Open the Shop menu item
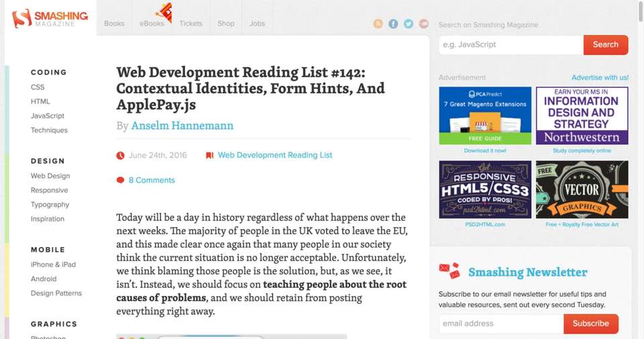 [x=226, y=23]
